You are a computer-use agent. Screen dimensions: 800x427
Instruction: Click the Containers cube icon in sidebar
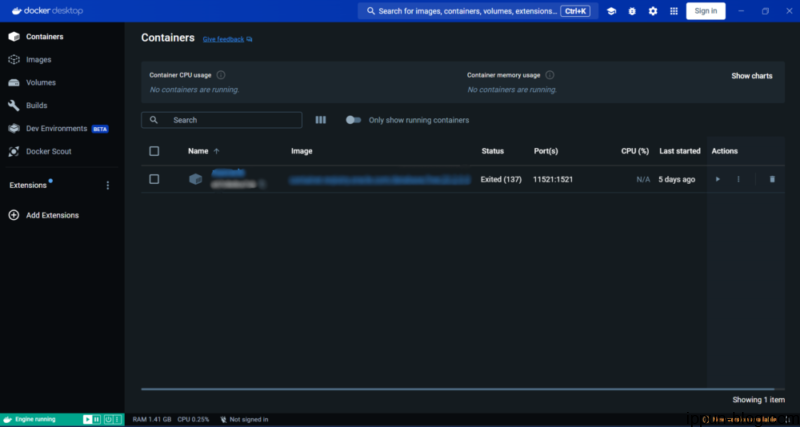click(x=14, y=37)
